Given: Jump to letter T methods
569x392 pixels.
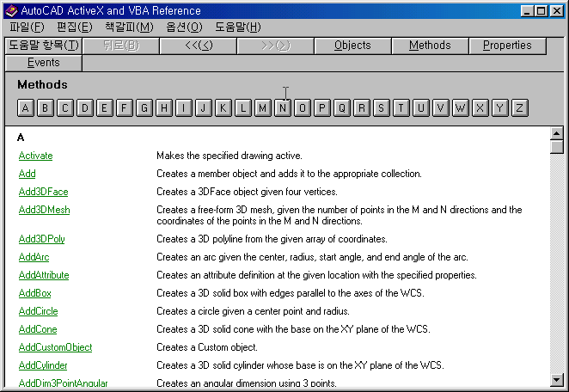Looking at the screenshot, I should (401, 108).
